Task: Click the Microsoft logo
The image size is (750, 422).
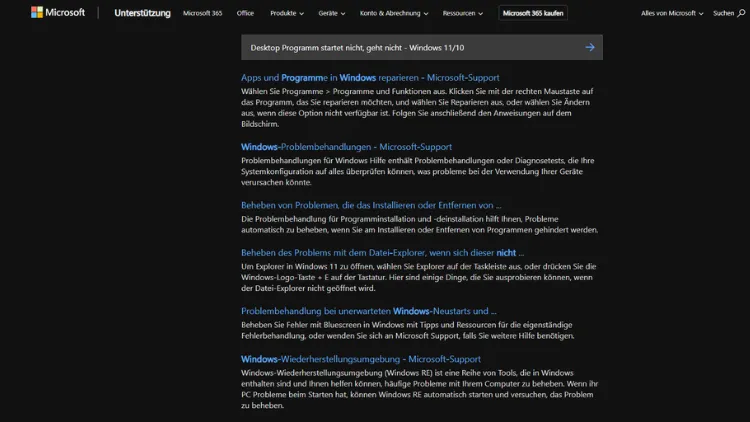Action: pos(58,12)
